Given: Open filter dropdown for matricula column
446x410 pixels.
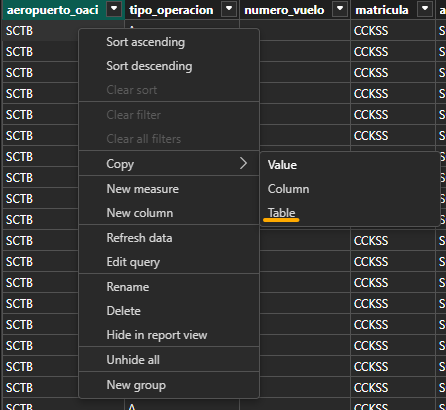Looking at the screenshot, I should (x=425, y=9).
